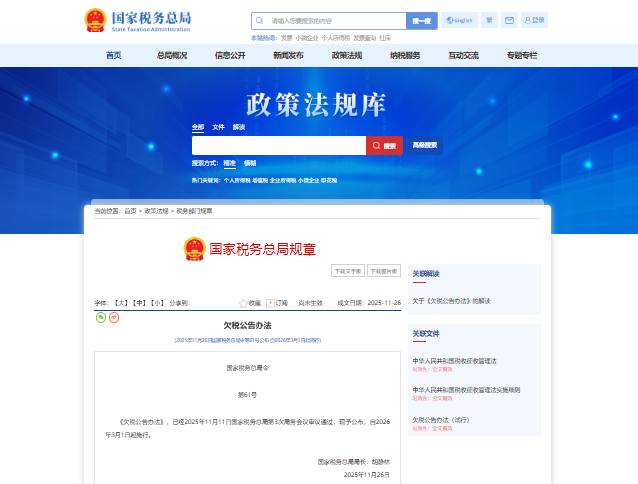Open the 关于《欠税公告办法》的解读 related link

coord(452,301)
